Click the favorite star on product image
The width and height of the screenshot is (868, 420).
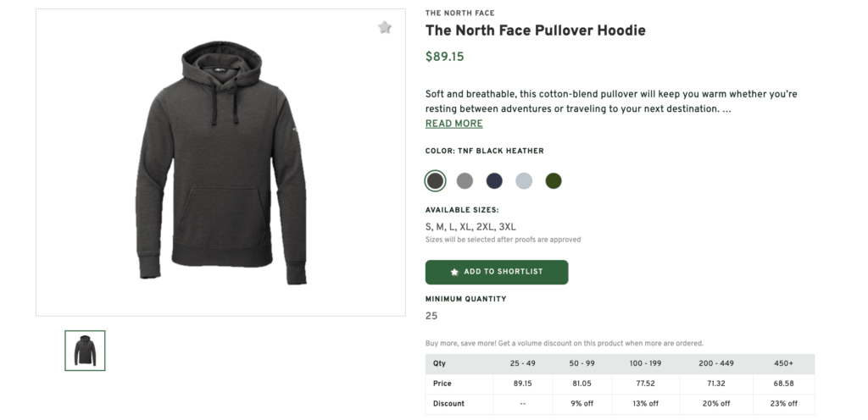pyautogui.click(x=385, y=27)
